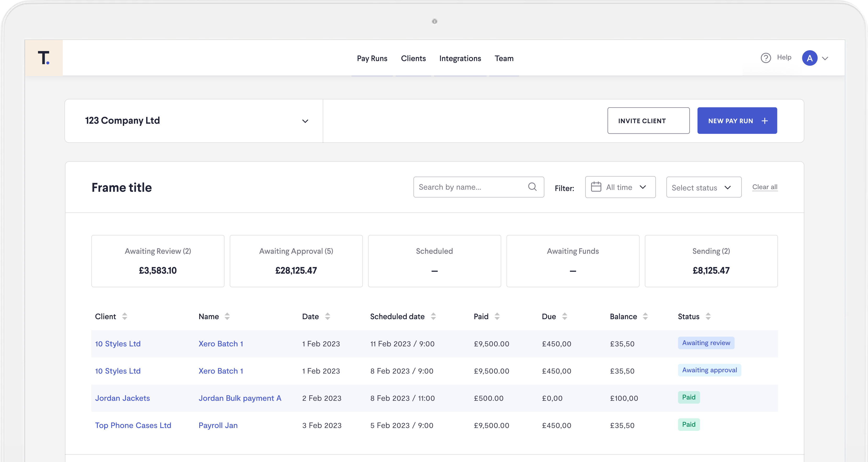Screen dimensions: 868x462
Task: Open Jordan Bulk payment A pay run
Action: click(240, 398)
